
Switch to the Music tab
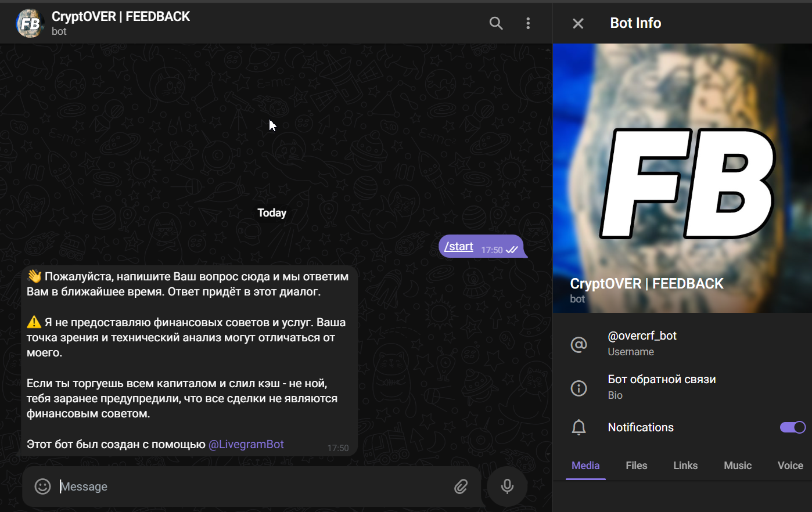click(738, 466)
